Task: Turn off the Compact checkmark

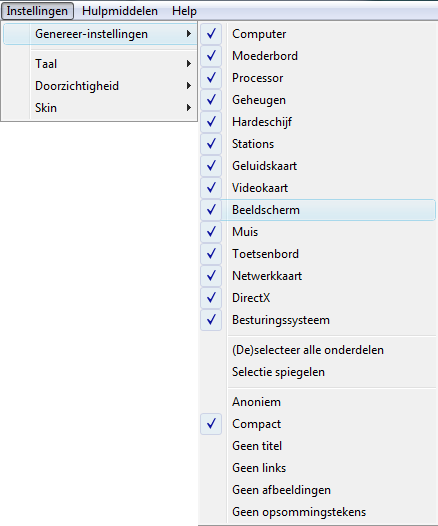Action: [211, 424]
